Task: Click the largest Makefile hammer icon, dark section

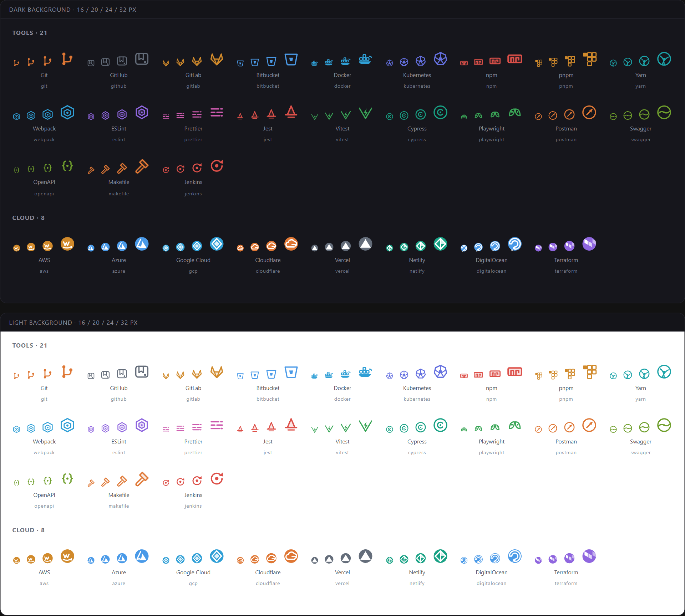Action: click(x=142, y=166)
